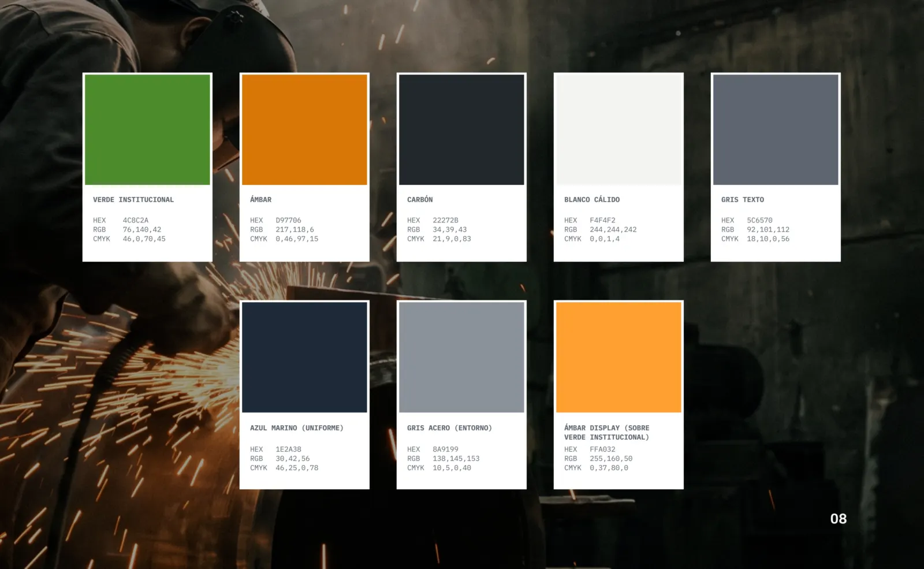Image resolution: width=924 pixels, height=569 pixels.
Task: Click RGB value 30,42,56
Action: (293, 459)
